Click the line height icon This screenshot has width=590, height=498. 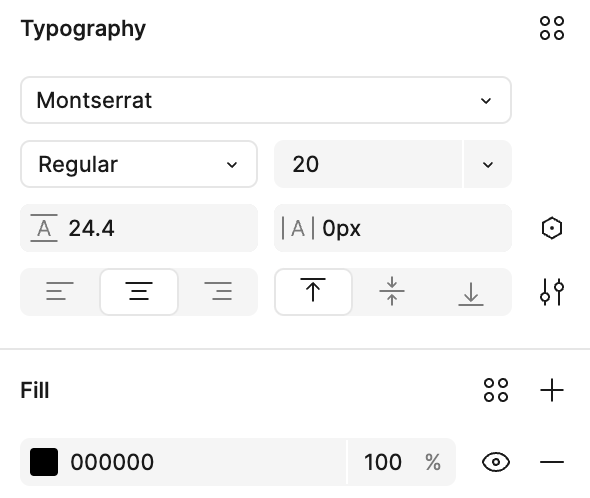pyautogui.click(x=44, y=228)
